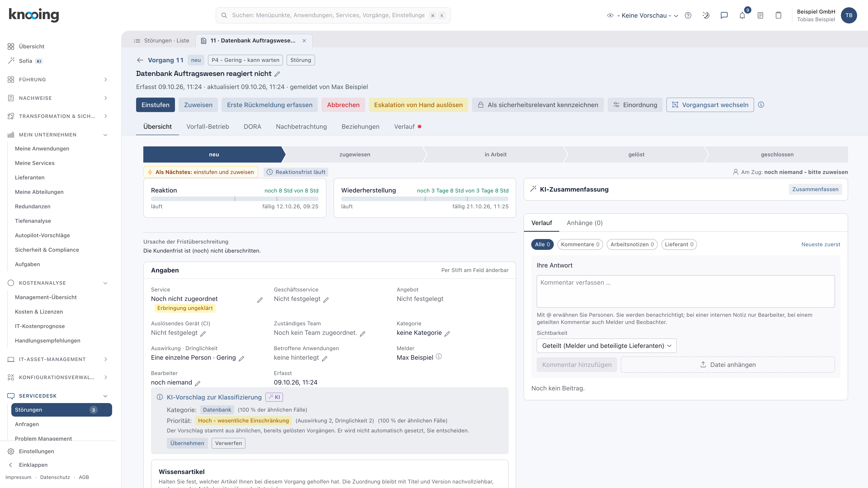Click the top search field
This screenshot has height=488, width=868.
click(x=333, y=16)
